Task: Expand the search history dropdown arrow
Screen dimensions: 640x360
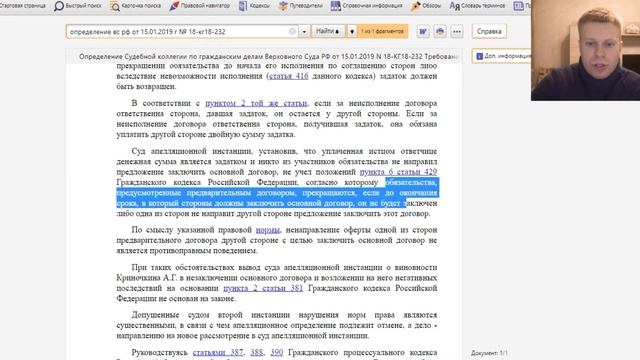Action: pos(304,31)
